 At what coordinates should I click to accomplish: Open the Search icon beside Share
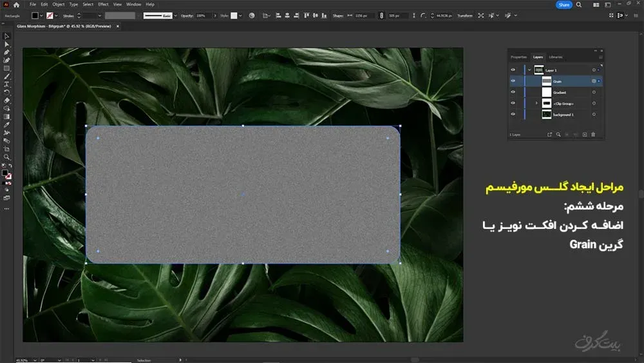pyautogui.click(x=579, y=5)
